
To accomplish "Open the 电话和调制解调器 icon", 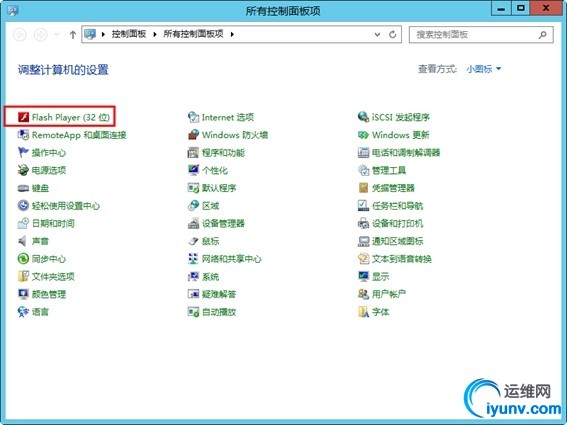I will (363, 152).
